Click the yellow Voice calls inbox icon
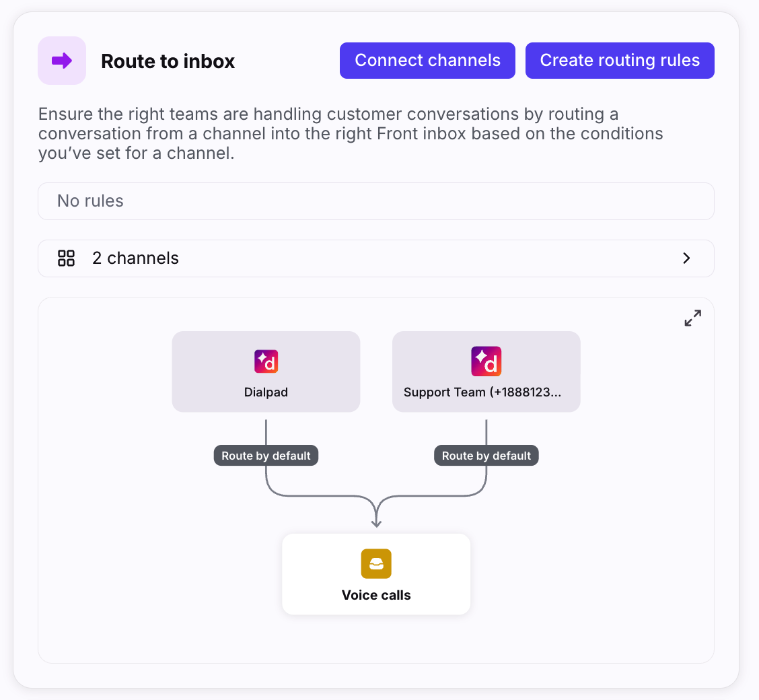The width and height of the screenshot is (759, 700). pyautogui.click(x=376, y=564)
